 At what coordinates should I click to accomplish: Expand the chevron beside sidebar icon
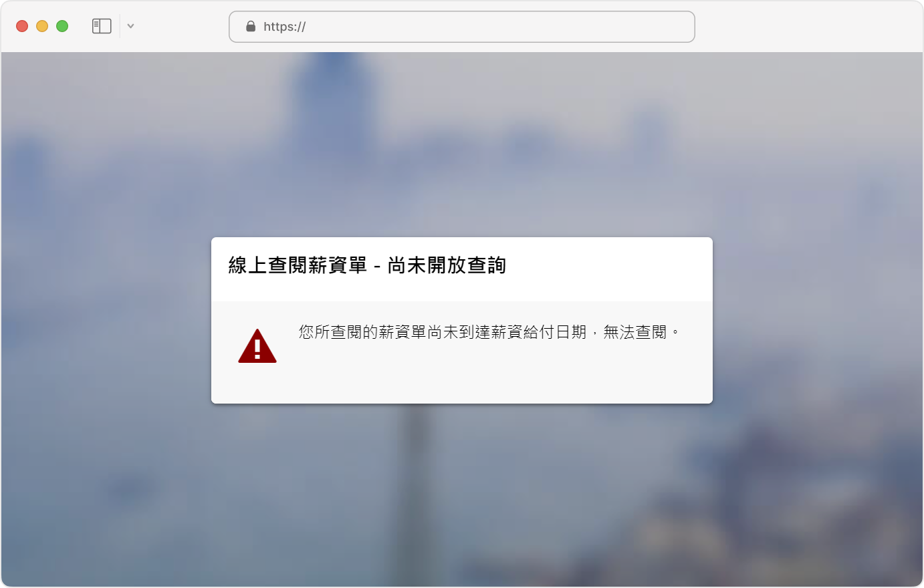coord(131,26)
